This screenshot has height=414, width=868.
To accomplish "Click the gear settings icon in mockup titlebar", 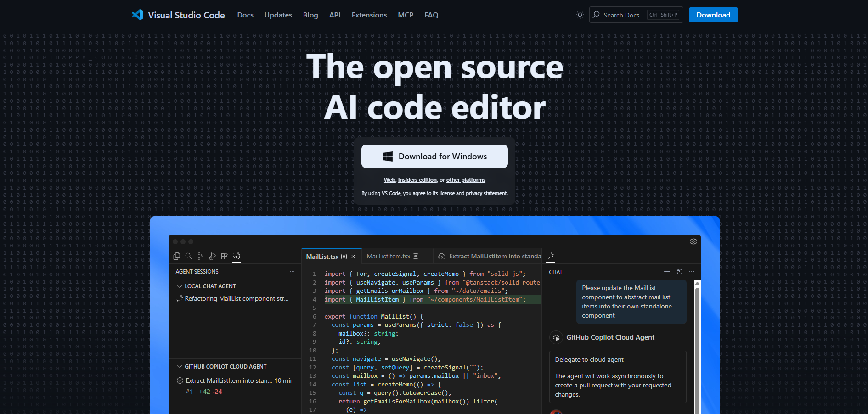I will pos(693,241).
